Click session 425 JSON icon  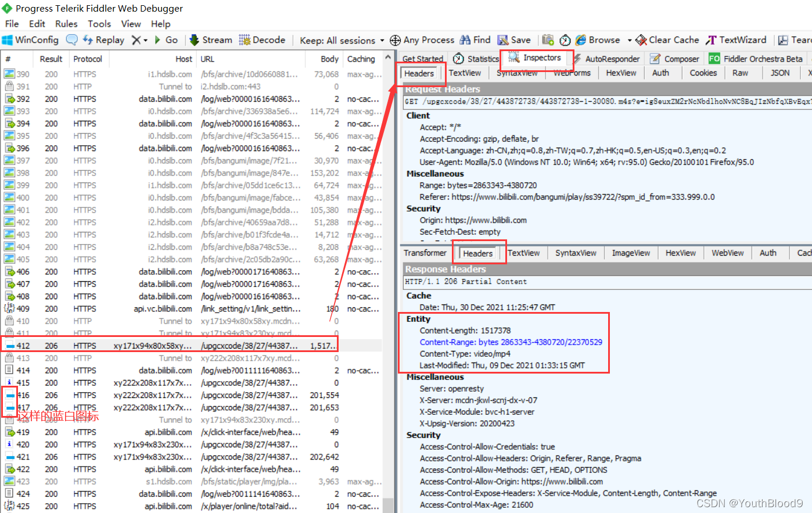point(9,506)
